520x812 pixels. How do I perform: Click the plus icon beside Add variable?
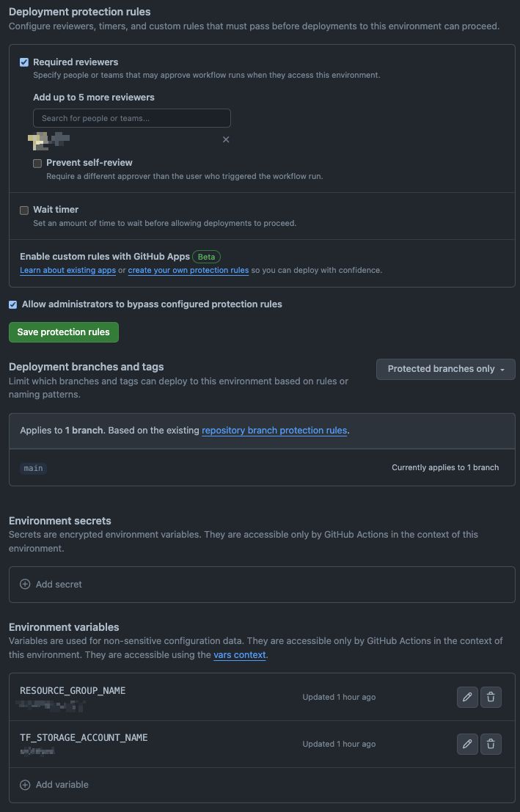(x=25, y=785)
